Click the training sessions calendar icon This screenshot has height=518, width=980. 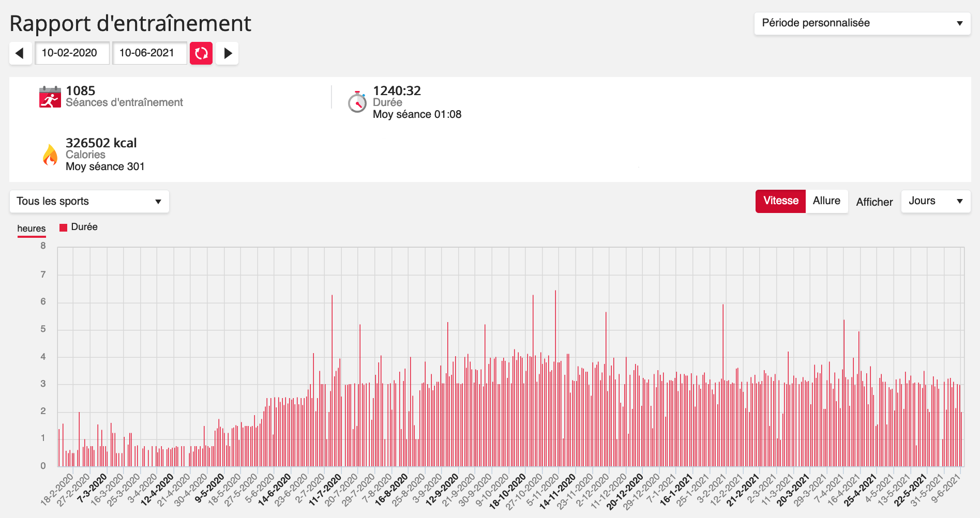pos(50,97)
